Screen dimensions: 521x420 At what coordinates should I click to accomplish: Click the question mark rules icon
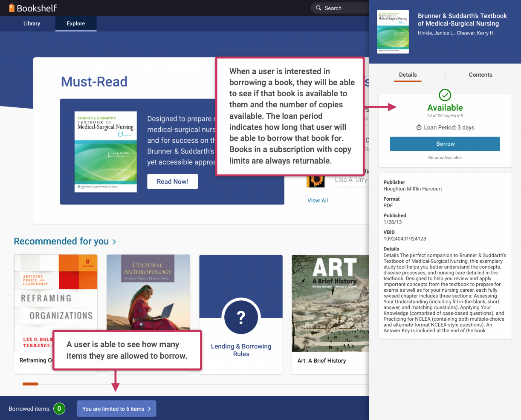(x=241, y=317)
